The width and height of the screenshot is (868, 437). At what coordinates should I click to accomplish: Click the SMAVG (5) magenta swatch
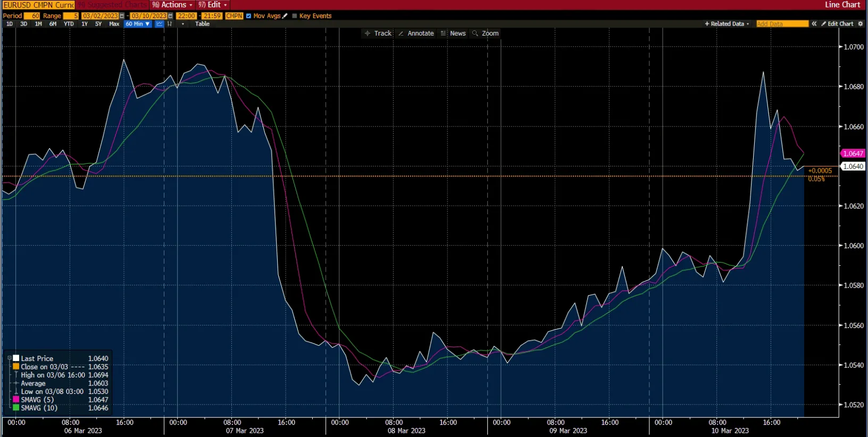coord(16,400)
